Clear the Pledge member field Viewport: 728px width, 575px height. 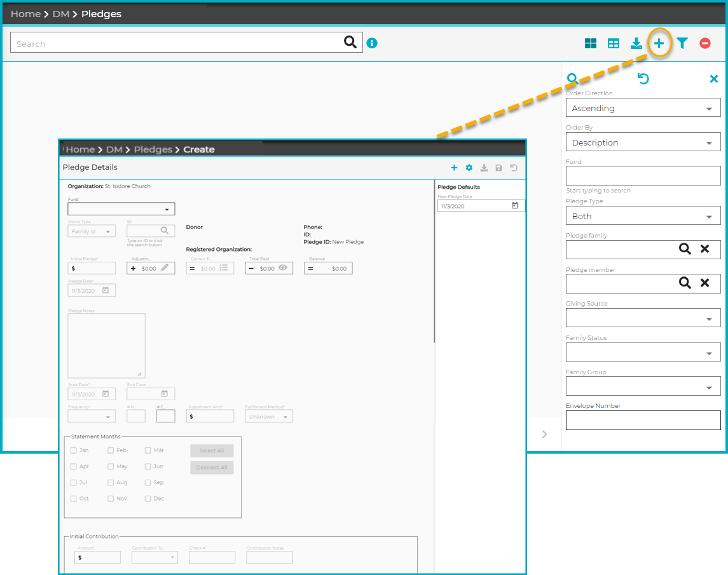tap(704, 283)
